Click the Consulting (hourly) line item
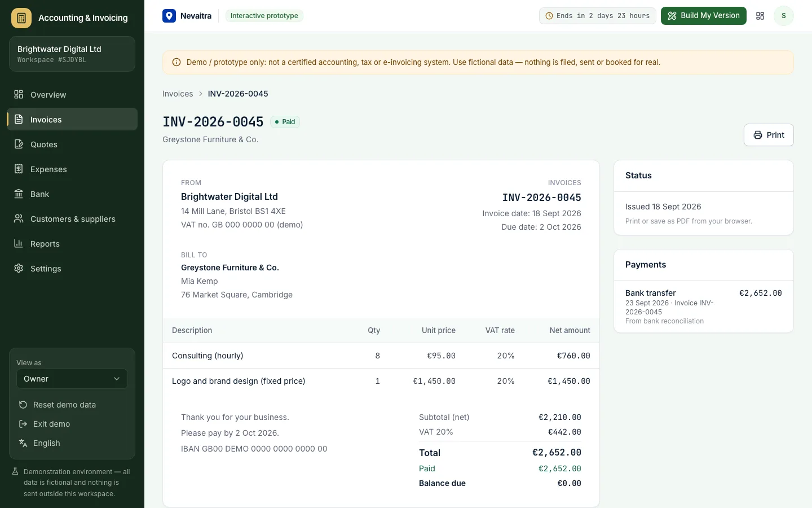Image resolution: width=812 pixels, height=508 pixels. 381,356
